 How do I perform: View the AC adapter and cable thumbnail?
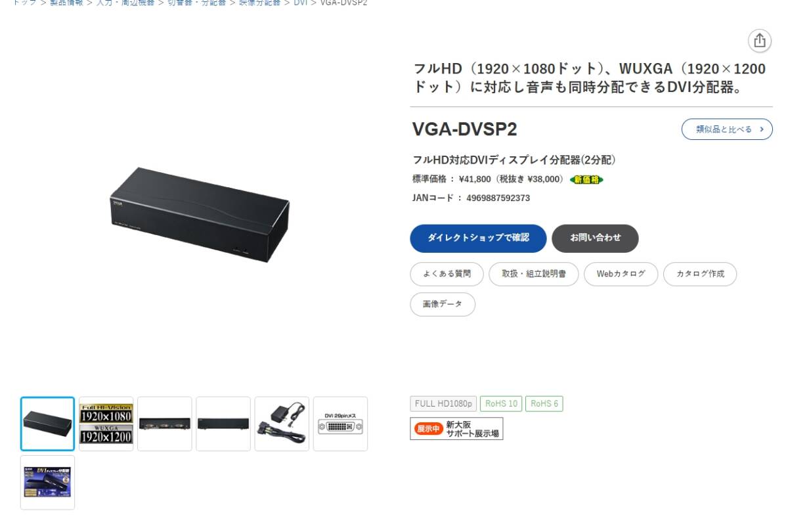click(x=282, y=424)
